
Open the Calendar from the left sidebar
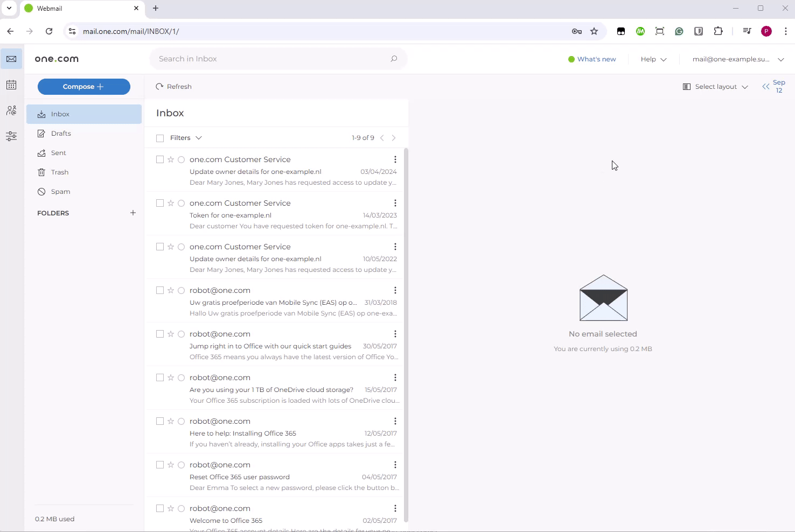(11, 85)
